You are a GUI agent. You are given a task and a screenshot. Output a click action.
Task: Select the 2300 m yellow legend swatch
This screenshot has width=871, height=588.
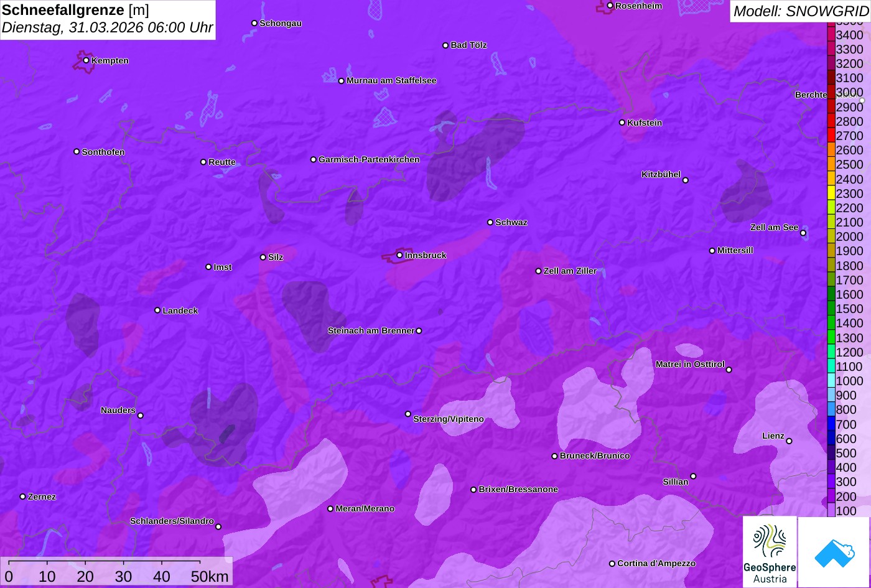click(x=831, y=194)
